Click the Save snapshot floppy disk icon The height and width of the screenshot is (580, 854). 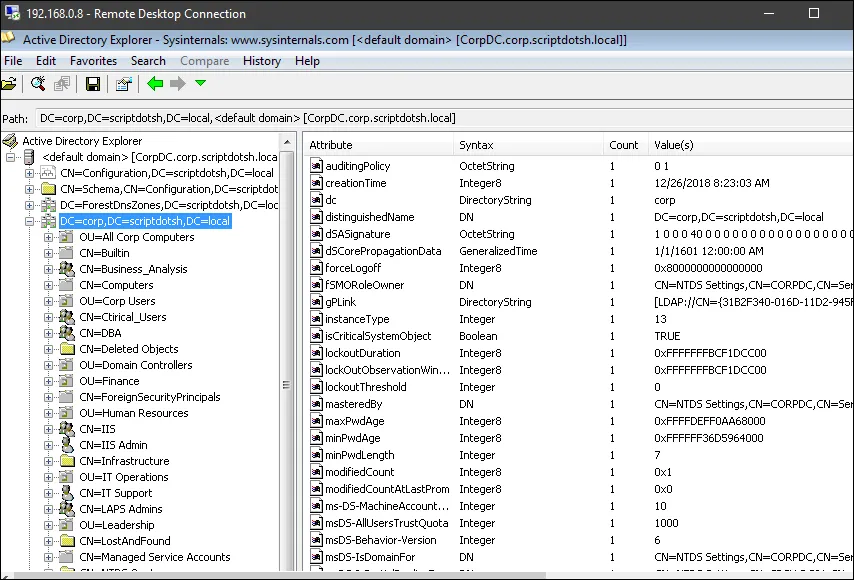tap(93, 84)
